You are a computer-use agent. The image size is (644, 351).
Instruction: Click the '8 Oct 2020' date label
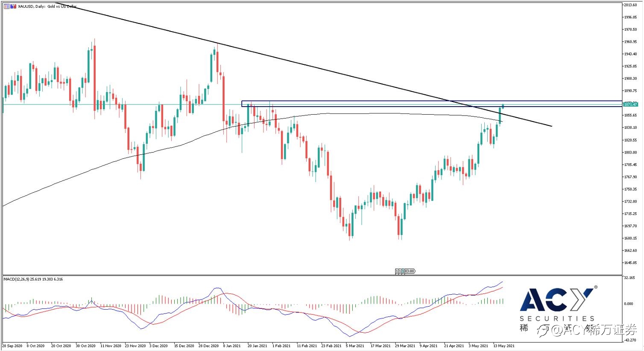(x=35, y=346)
